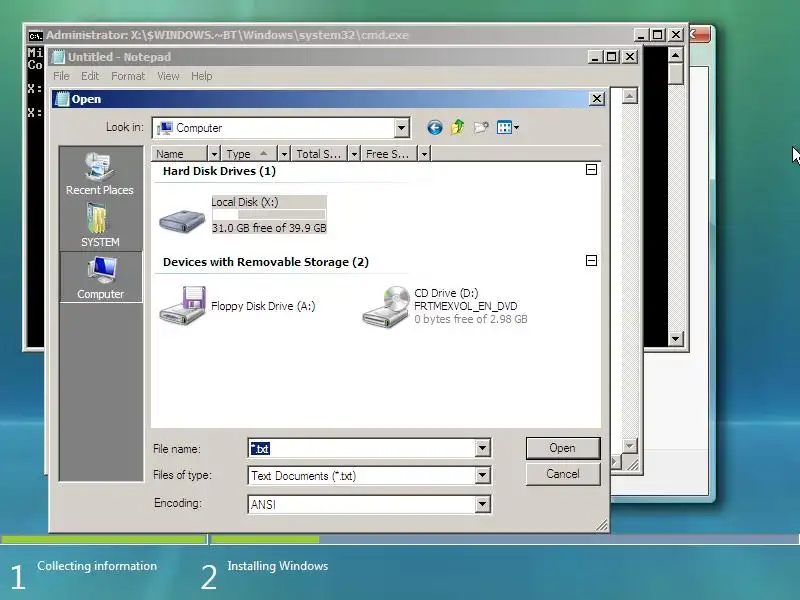Select Computer in places bar
This screenshot has width=800, height=600.
(101, 277)
